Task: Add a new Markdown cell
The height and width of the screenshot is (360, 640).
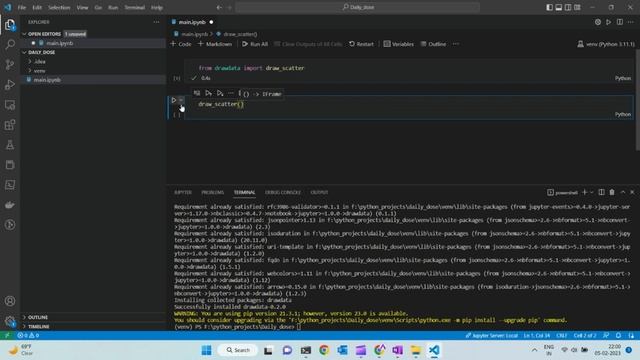Action: point(215,44)
